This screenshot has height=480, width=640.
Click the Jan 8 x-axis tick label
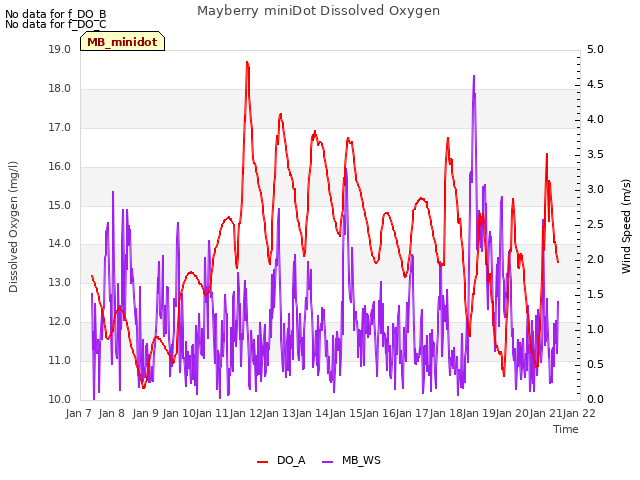coord(112,413)
